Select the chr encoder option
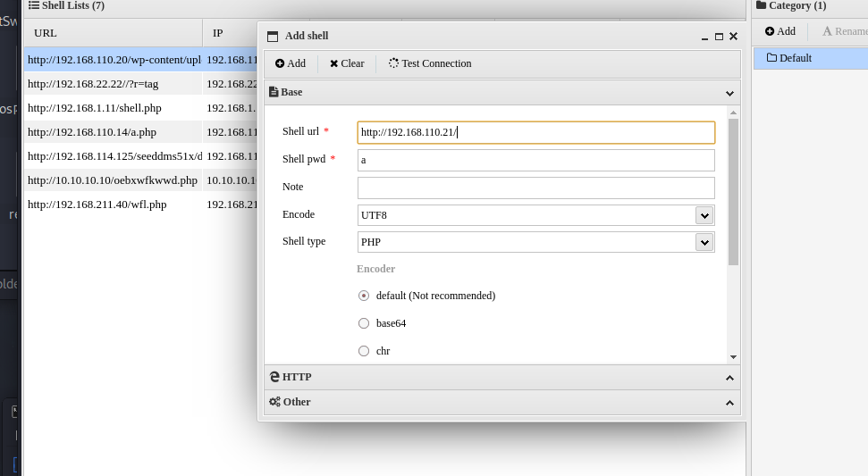Image resolution: width=868 pixels, height=476 pixels. [x=364, y=351]
